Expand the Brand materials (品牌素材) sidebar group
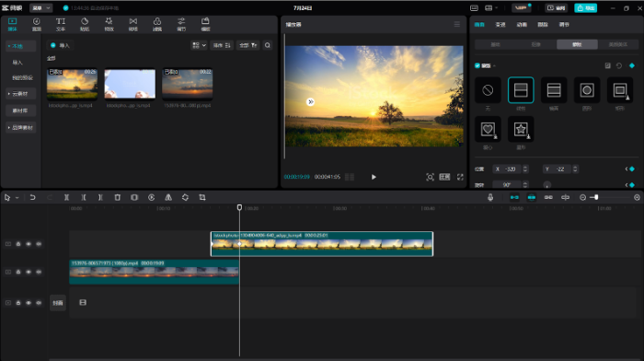The width and height of the screenshot is (644, 361). click(20, 127)
